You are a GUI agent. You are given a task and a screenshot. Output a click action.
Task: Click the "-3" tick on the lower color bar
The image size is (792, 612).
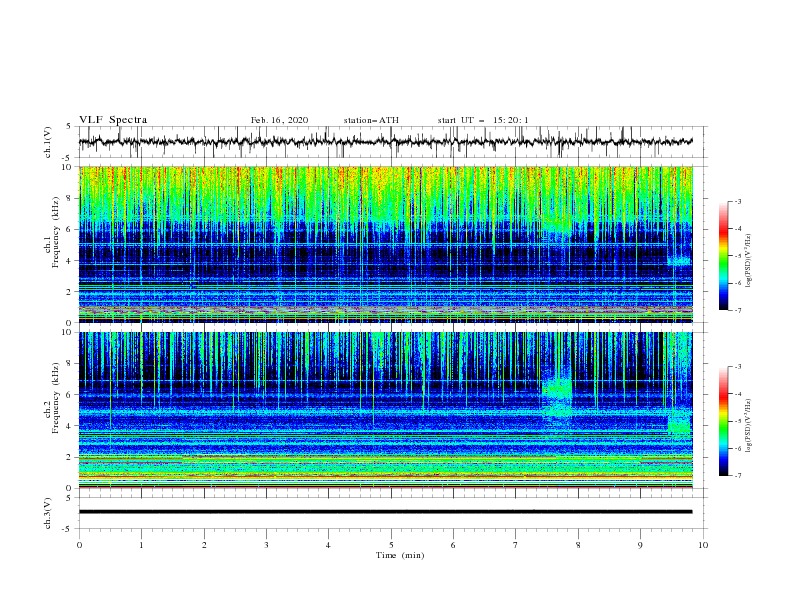pyautogui.click(x=737, y=367)
